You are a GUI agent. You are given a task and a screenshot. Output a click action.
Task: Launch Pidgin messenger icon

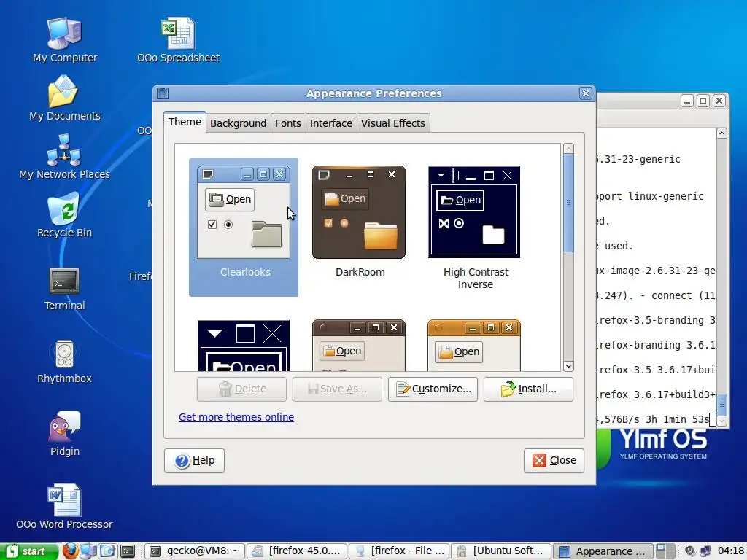[x=64, y=435]
